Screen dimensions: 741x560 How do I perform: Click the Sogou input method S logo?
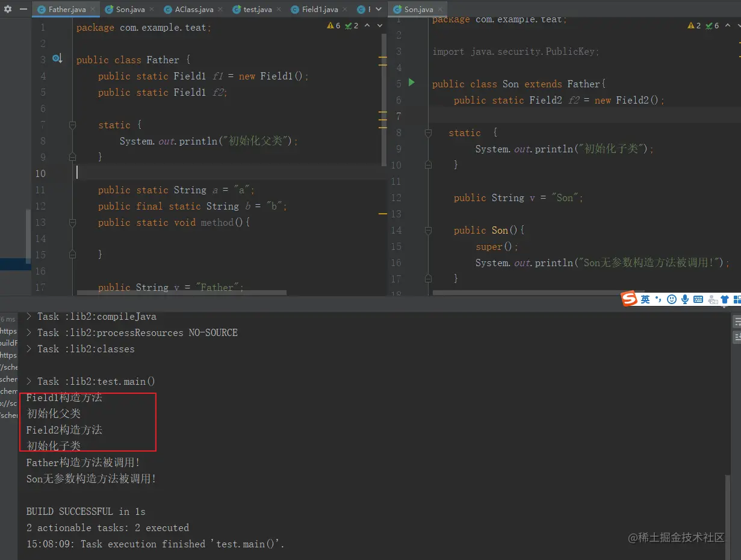(629, 299)
